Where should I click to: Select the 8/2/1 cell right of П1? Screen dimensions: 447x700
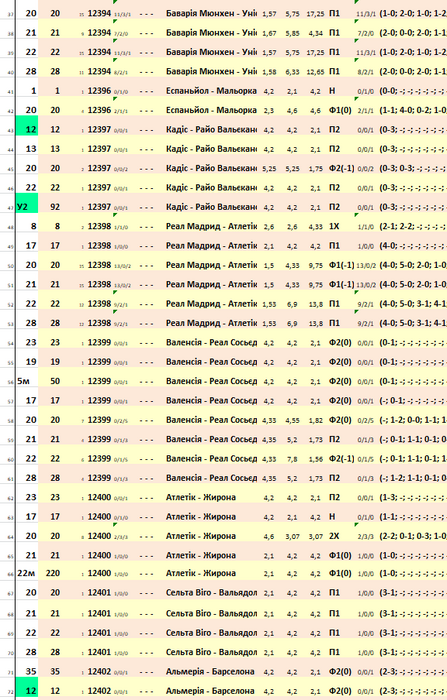(365, 72)
